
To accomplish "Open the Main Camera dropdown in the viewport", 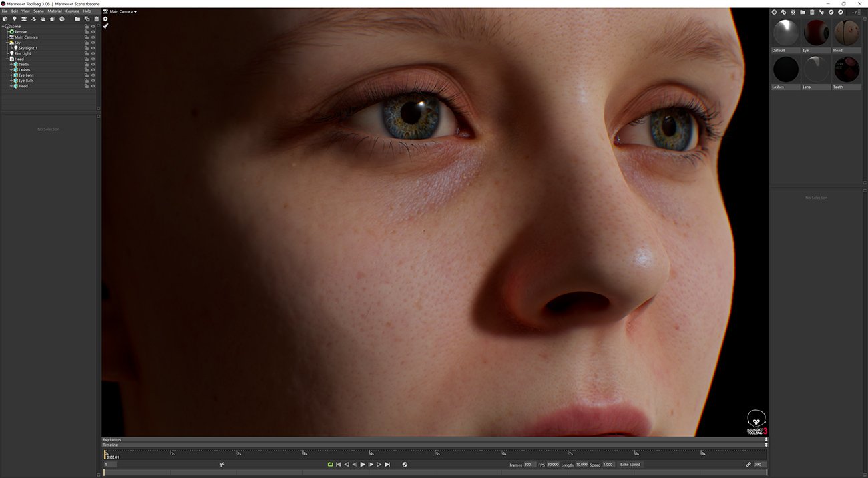I will [x=123, y=11].
